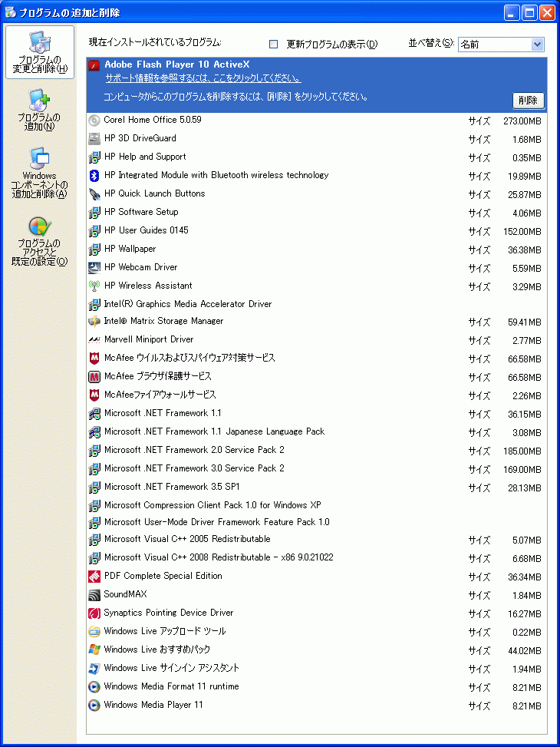The width and height of the screenshot is (560, 747).
Task: Click the HP Wireless Assistant antenna icon
Action: (94, 286)
